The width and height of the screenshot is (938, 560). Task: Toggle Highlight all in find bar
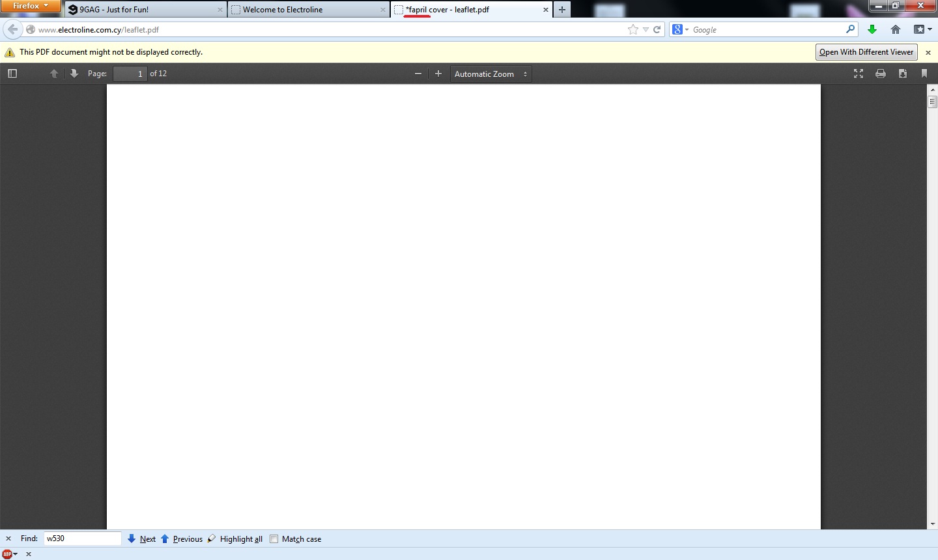pos(235,539)
